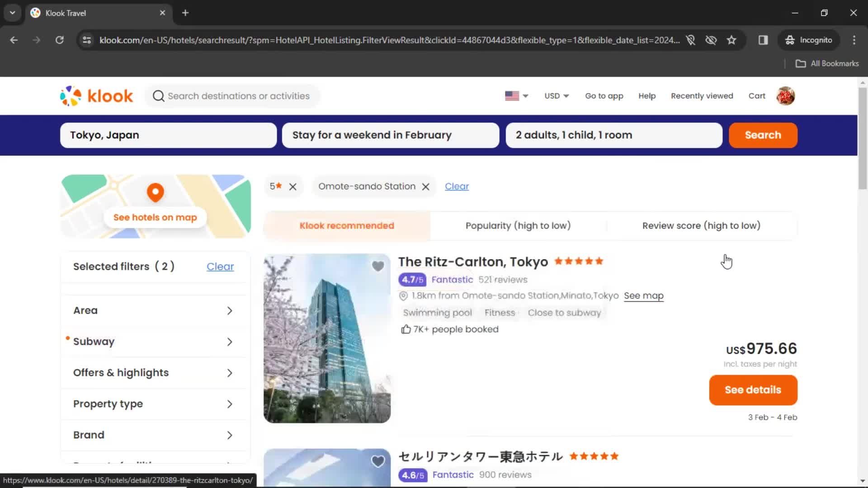
Task: Click See hotels on map
Action: pos(155,217)
